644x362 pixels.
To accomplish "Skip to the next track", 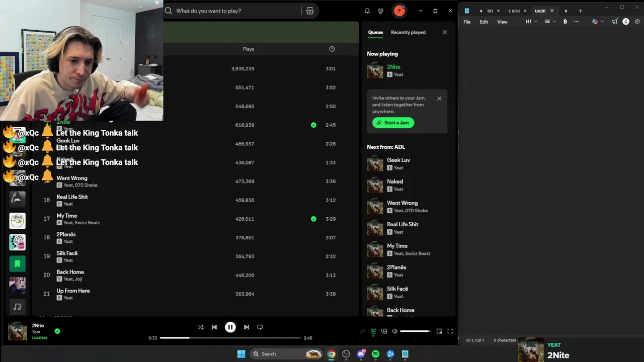I will [x=246, y=327].
